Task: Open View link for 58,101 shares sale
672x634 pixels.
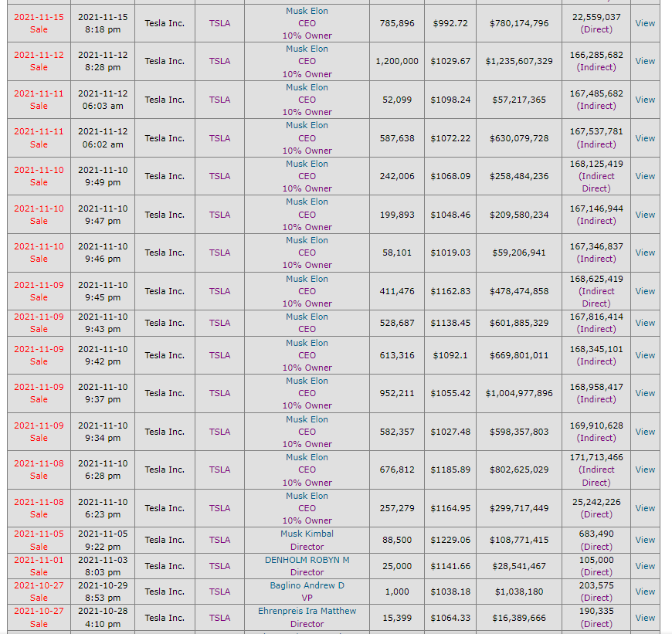Action: (645, 253)
